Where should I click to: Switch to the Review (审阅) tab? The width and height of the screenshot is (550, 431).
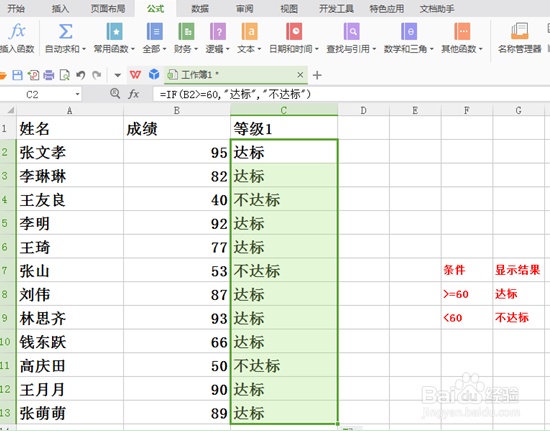tap(244, 8)
